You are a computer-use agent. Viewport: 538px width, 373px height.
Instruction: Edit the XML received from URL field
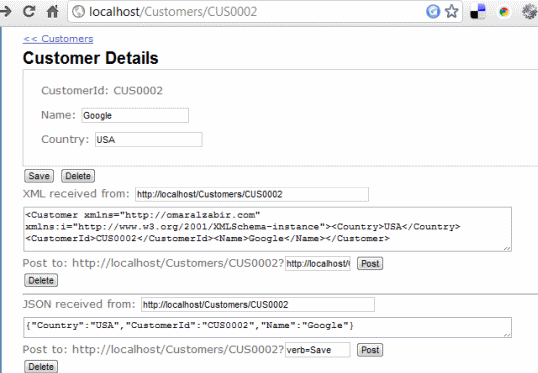[x=252, y=194]
